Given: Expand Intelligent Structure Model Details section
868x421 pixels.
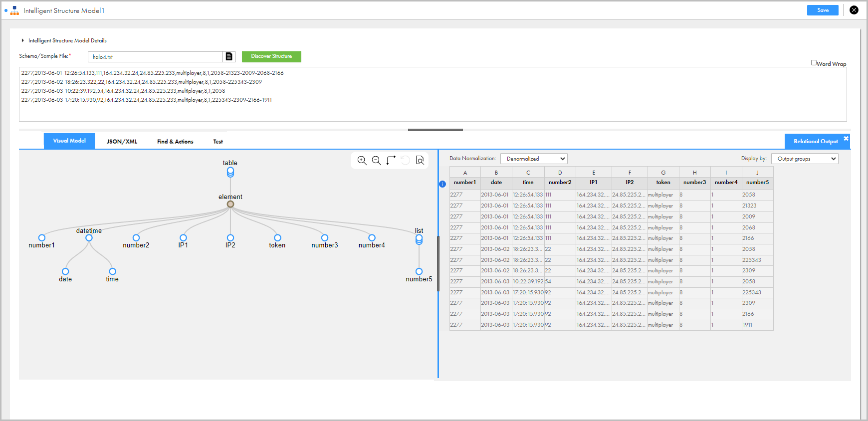Looking at the screenshot, I should tap(22, 40).
